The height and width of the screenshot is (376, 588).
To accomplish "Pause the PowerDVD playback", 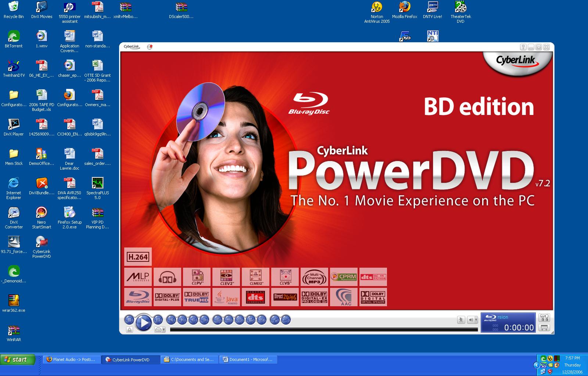I will click(158, 319).
